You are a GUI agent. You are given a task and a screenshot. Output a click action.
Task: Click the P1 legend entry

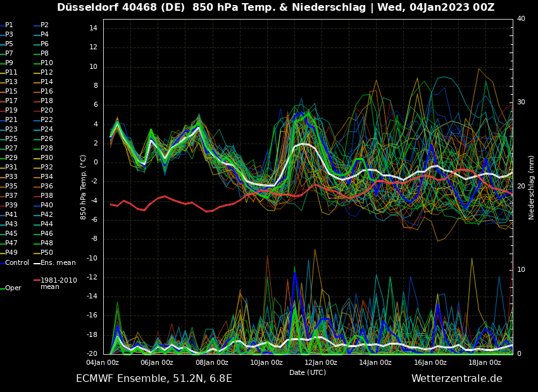pos(9,25)
